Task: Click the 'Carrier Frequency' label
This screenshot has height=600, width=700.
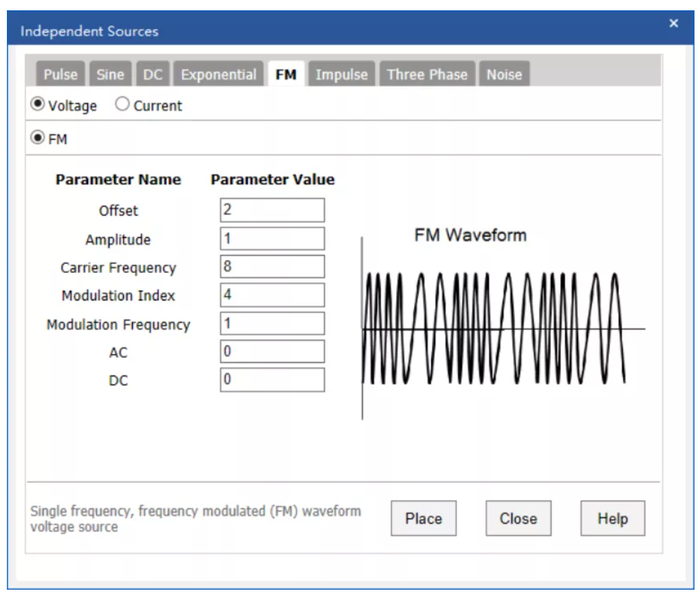Action: coord(118,267)
